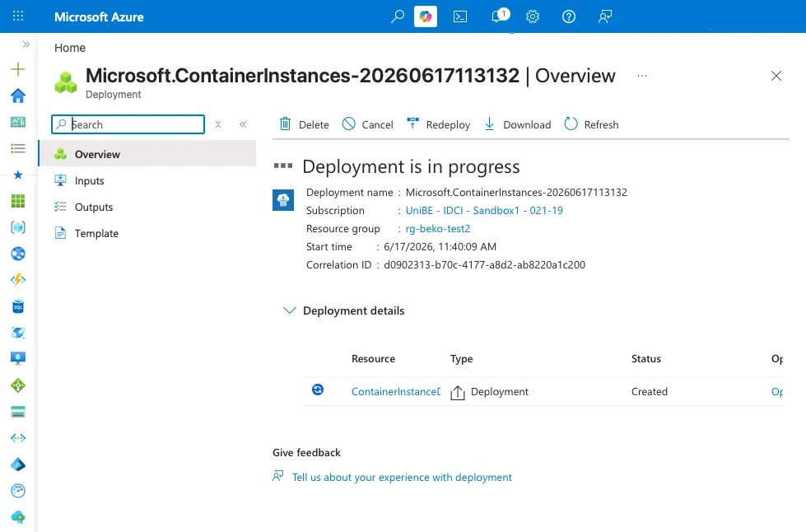Open resource group rg-beko-test2 link
This screenshot has height=532, width=806.
438,229
